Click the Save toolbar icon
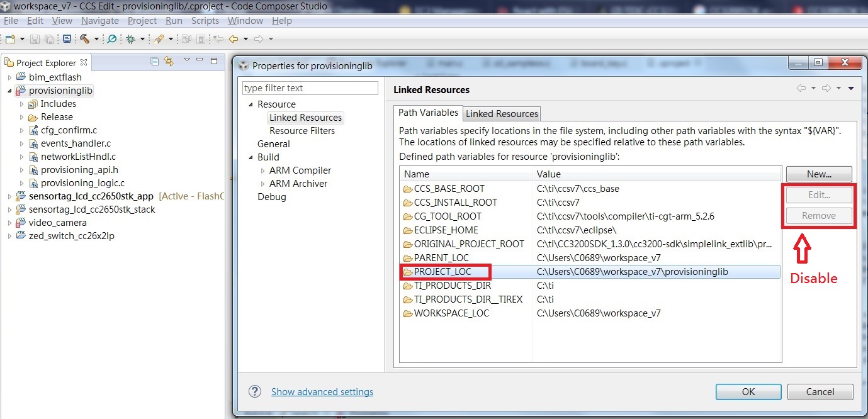This screenshot has width=868, height=419. click(x=35, y=39)
